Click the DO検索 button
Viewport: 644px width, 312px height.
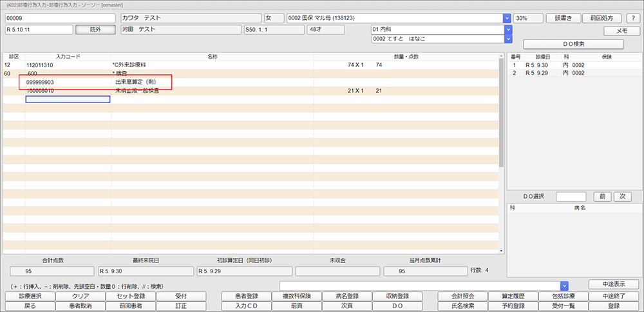573,44
